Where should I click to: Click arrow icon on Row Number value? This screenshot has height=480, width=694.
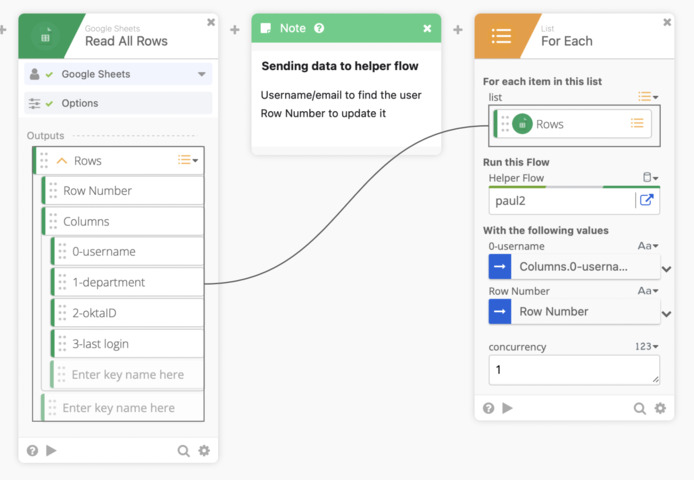tap(500, 312)
